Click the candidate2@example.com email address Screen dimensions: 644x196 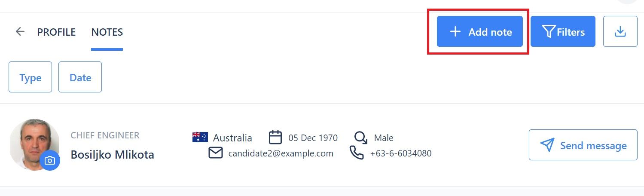[281, 153]
